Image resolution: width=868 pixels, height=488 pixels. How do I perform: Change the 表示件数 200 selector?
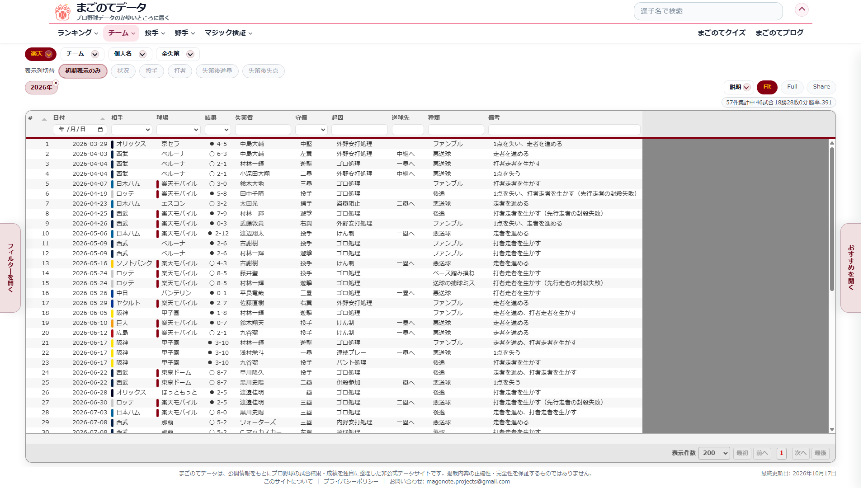pyautogui.click(x=714, y=453)
